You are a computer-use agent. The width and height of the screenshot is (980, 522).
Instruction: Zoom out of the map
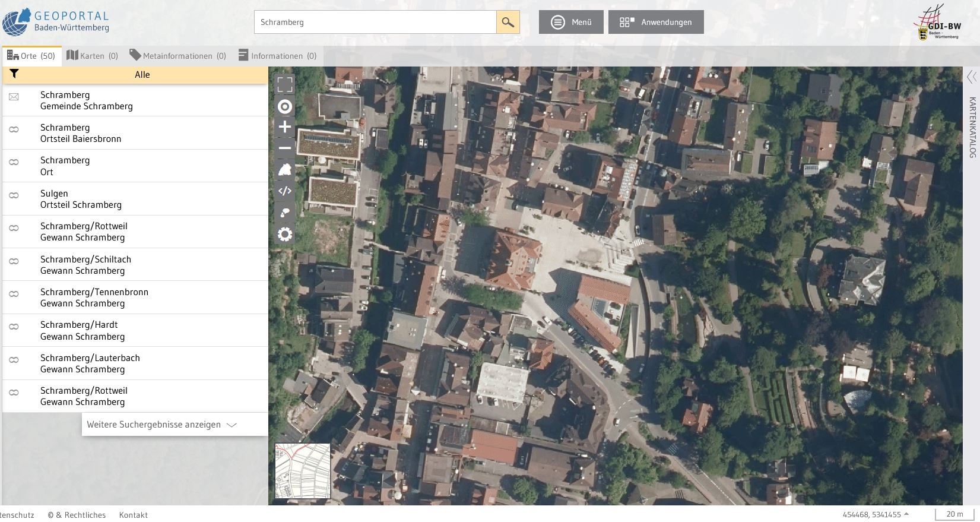coord(285,148)
